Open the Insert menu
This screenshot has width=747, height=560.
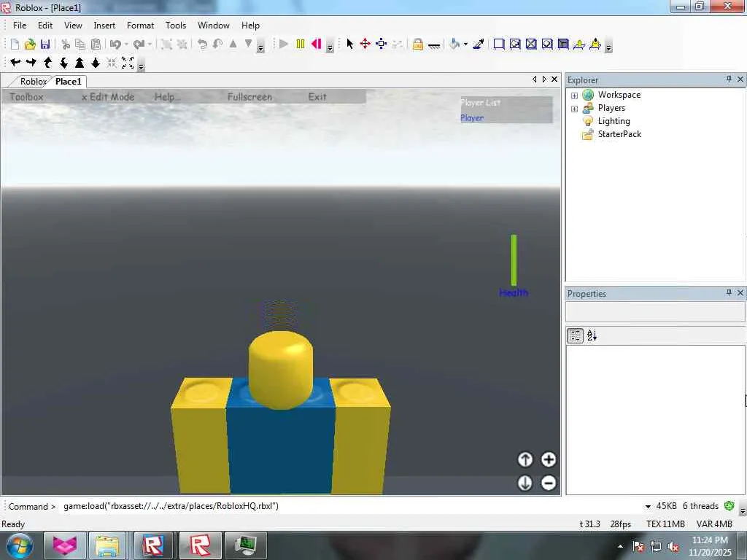click(104, 26)
